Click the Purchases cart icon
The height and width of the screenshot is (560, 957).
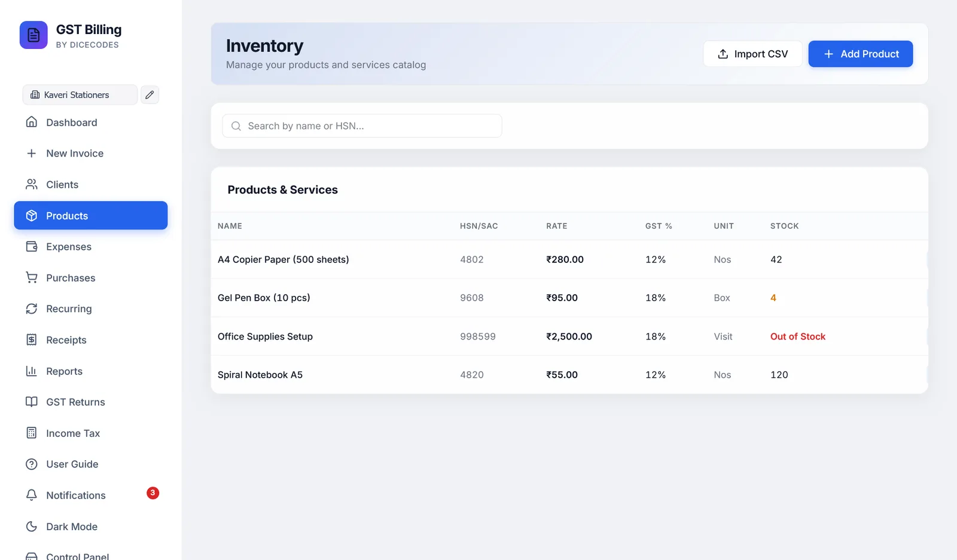point(32,277)
